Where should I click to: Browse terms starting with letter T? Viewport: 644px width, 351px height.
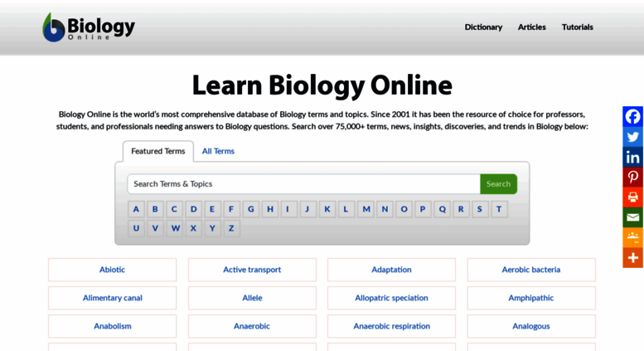click(500, 209)
